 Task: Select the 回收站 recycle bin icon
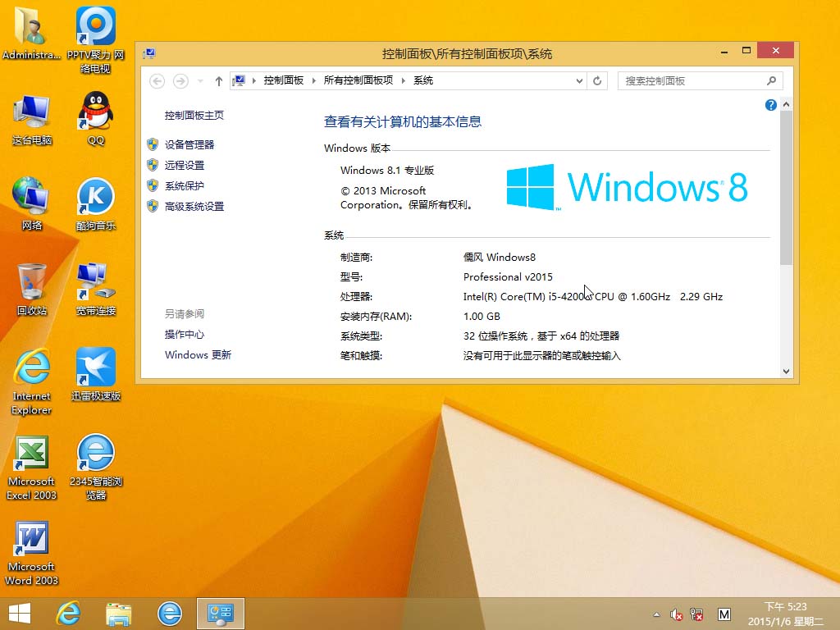point(32,290)
